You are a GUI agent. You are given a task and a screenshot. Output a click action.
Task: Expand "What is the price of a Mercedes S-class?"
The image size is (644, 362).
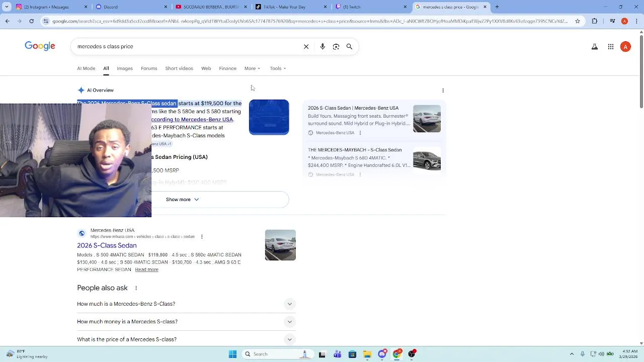tap(186, 339)
